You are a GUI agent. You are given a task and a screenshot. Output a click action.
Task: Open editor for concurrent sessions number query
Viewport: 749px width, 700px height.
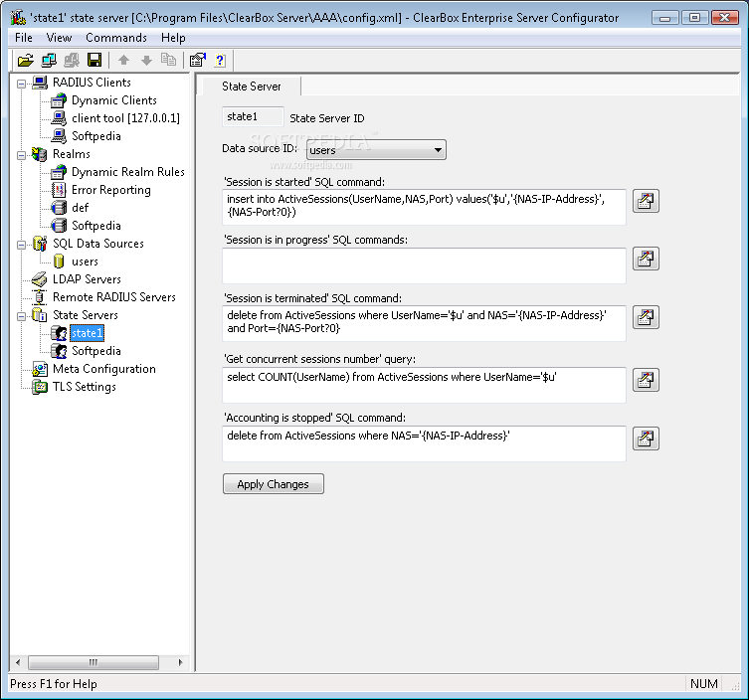point(646,380)
